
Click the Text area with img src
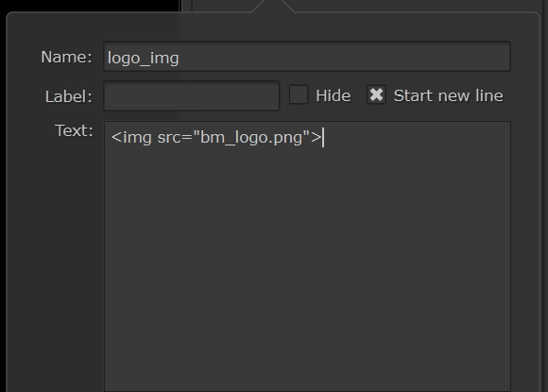(x=307, y=256)
